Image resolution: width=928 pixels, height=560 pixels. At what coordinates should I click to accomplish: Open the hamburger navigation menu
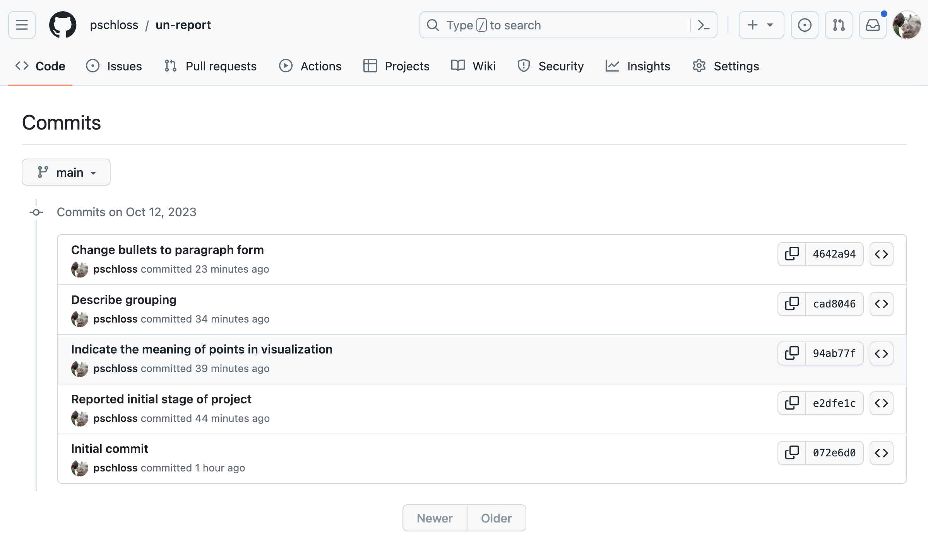click(x=22, y=25)
